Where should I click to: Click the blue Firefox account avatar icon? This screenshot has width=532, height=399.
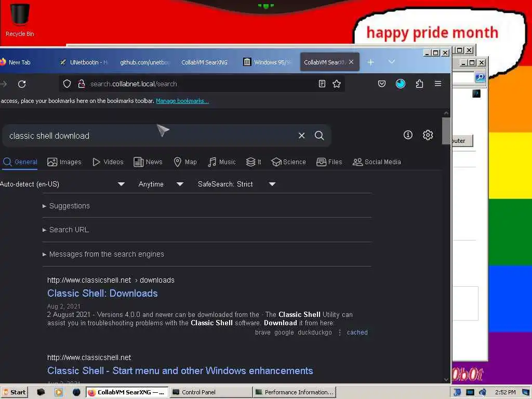401,84
